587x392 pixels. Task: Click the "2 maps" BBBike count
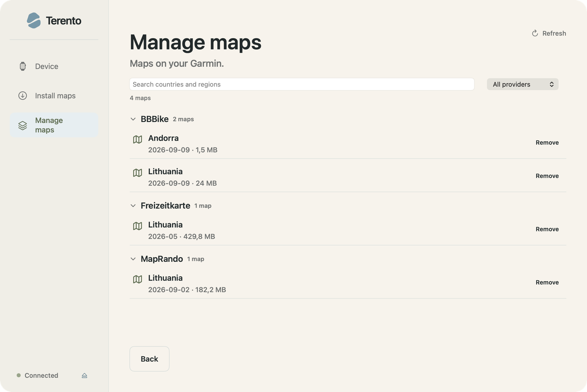tap(183, 119)
